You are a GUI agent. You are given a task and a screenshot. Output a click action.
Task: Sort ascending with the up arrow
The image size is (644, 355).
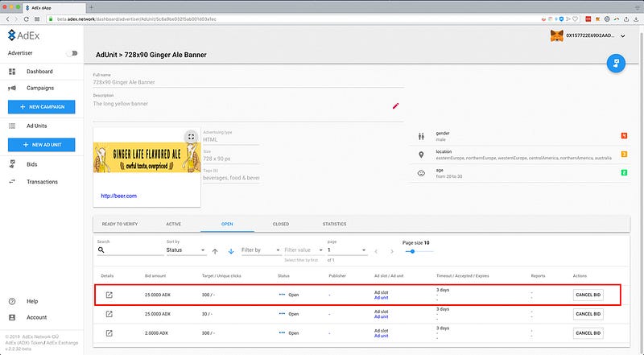(215, 251)
